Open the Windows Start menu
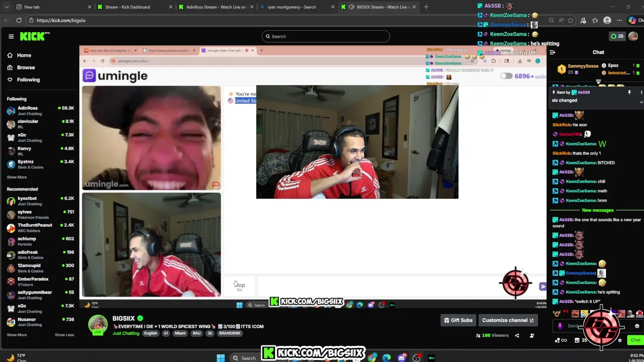 click(x=220, y=358)
